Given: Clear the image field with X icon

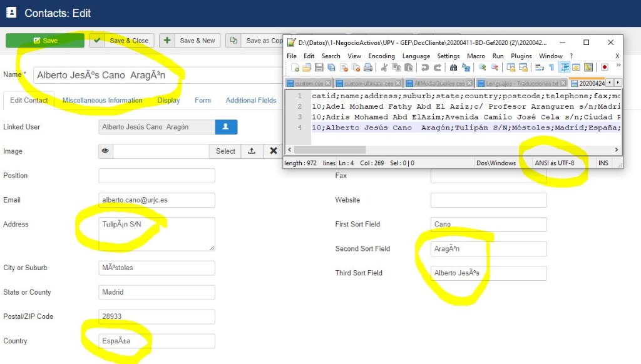Looking at the screenshot, I should 274,151.
